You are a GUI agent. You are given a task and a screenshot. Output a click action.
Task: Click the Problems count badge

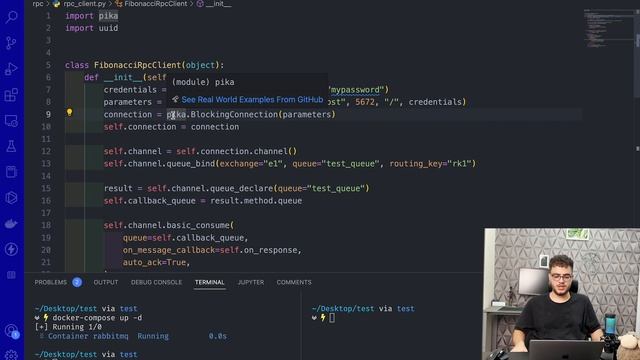pyautogui.click(x=77, y=282)
